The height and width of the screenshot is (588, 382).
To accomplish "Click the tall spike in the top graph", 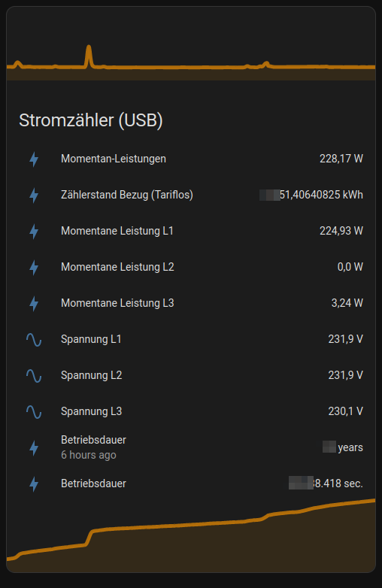I will click(89, 56).
